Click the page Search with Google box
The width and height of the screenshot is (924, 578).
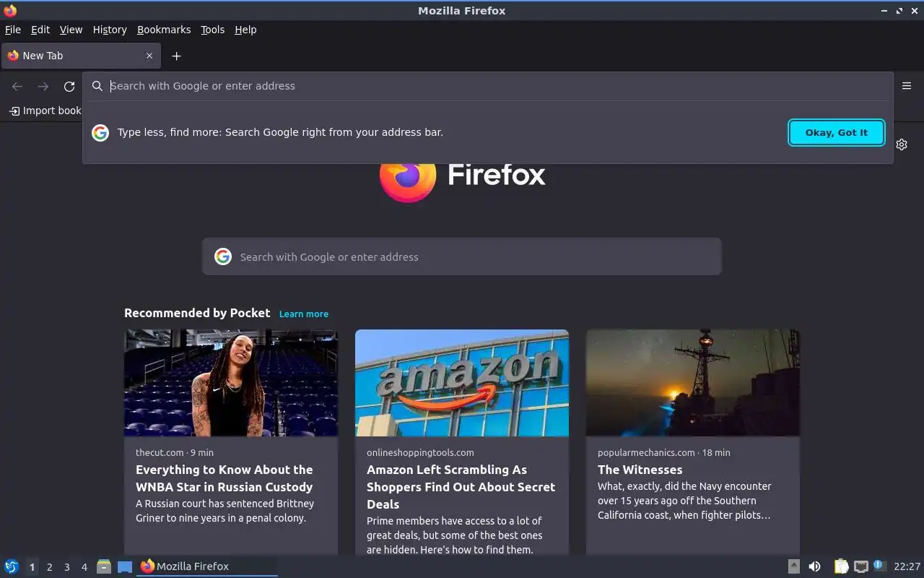pos(462,256)
